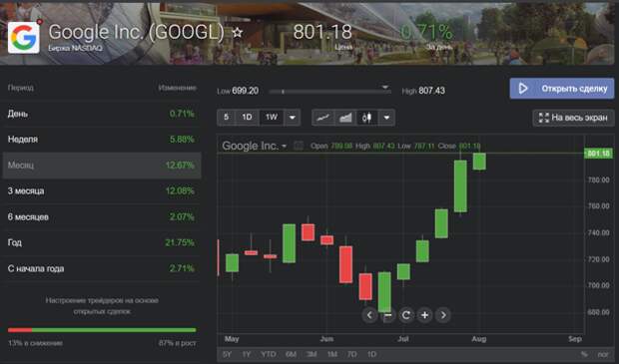Add GOOGL to favorites with star icon
619x364 pixels.
[x=237, y=32]
